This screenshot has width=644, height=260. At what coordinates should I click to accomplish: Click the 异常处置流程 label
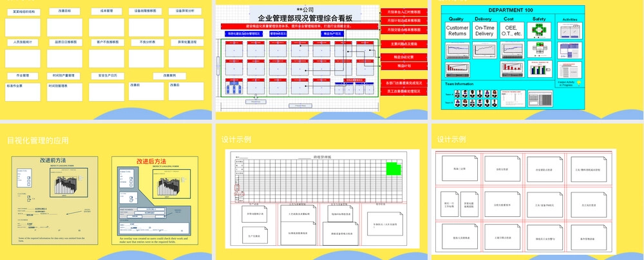[x=187, y=42]
